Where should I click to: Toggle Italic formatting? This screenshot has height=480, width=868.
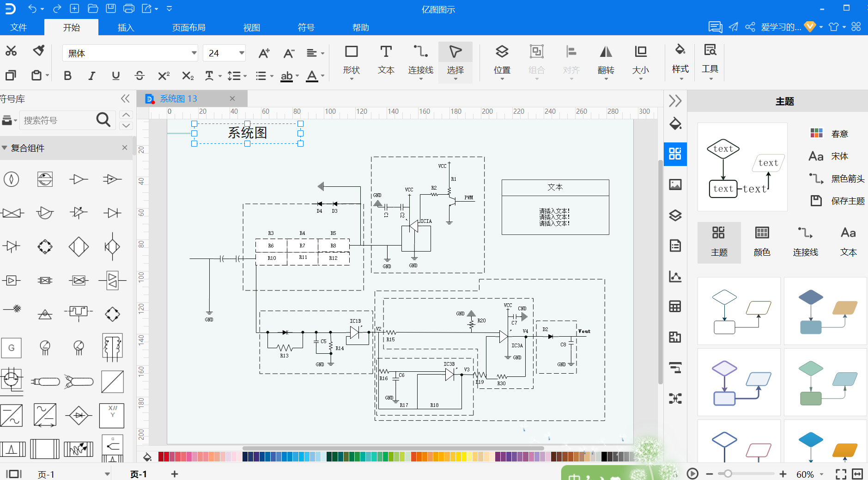tap(91, 75)
